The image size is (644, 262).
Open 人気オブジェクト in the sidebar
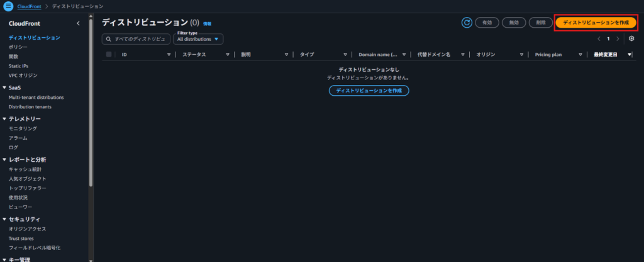tap(28, 178)
